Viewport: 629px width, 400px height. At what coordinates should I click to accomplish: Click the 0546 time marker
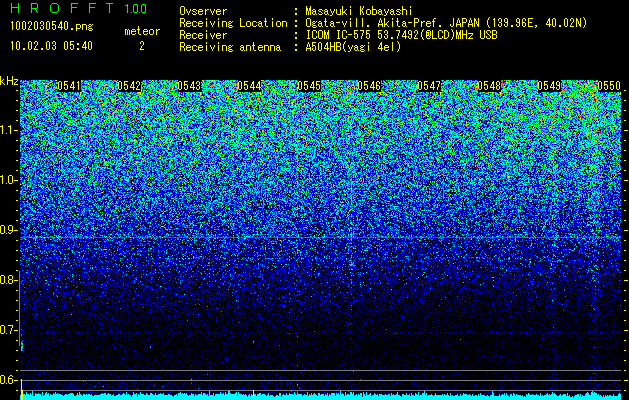(369, 86)
